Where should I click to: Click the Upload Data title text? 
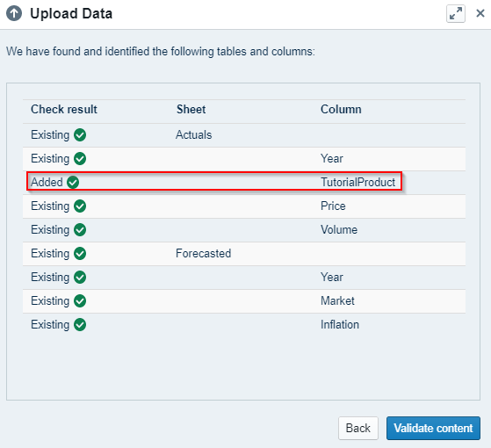click(71, 14)
